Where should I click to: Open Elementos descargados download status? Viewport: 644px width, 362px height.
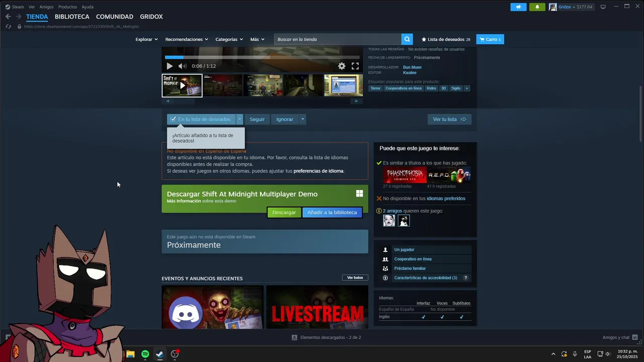click(x=326, y=337)
